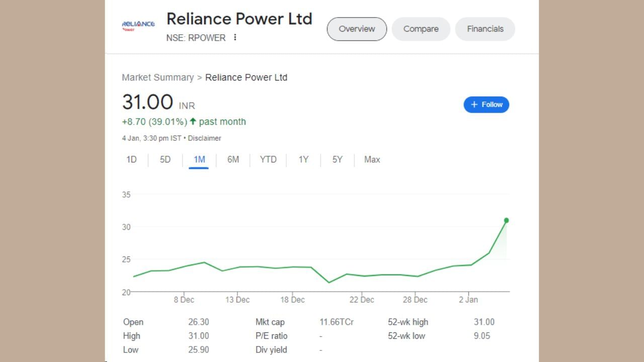Click the green up arrow indicator

tap(193, 121)
